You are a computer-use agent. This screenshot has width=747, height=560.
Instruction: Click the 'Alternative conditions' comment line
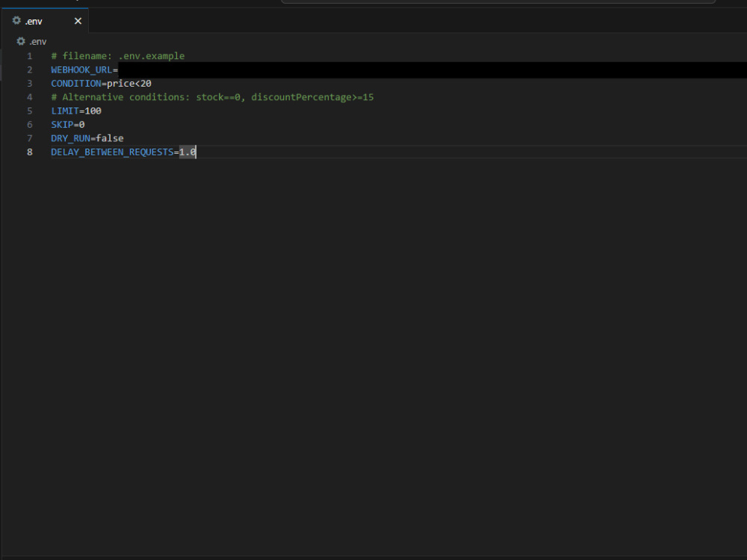pos(212,97)
